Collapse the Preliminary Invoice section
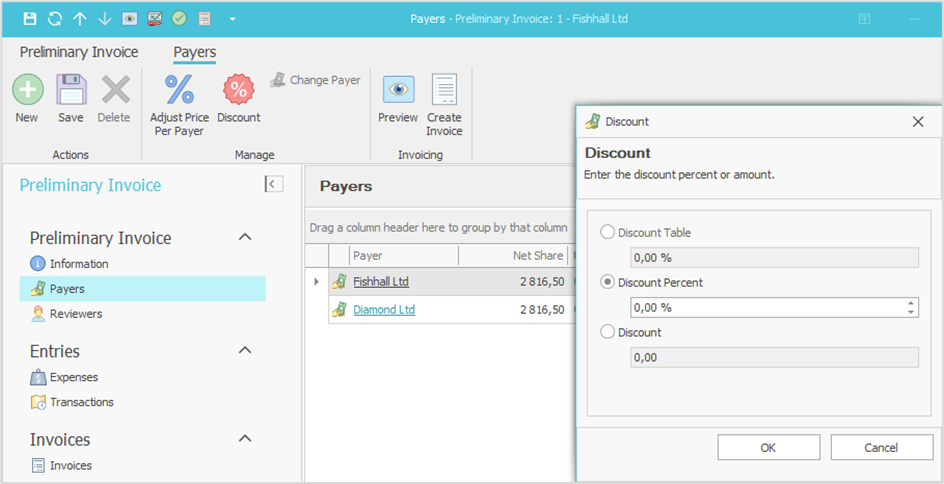This screenshot has width=944, height=484. coord(244,238)
